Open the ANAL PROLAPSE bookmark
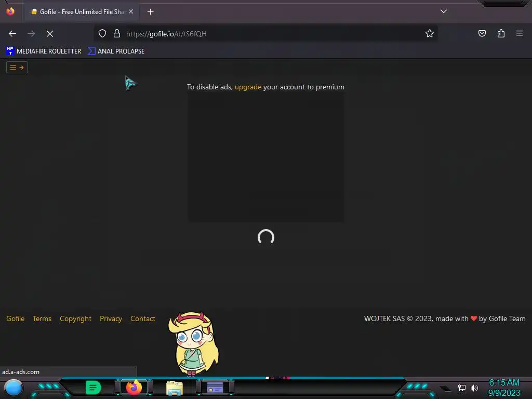This screenshot has width=532, height=399. click(116, 51)
